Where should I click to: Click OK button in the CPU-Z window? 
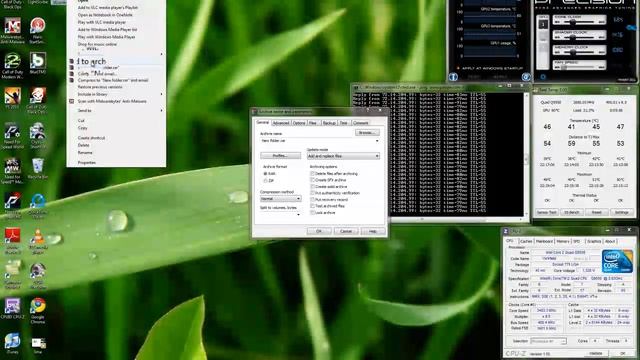pyautogui.click(x=623, y=353)
